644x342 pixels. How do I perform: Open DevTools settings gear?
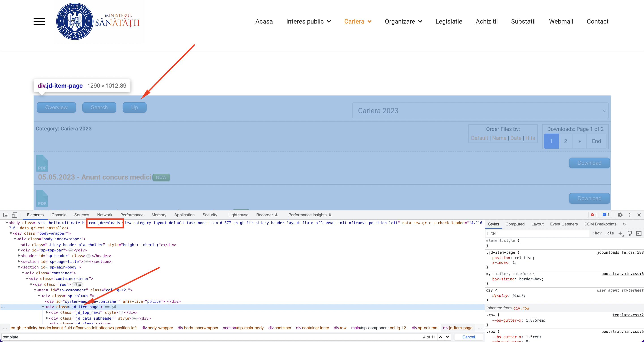[x=620, y=215]
